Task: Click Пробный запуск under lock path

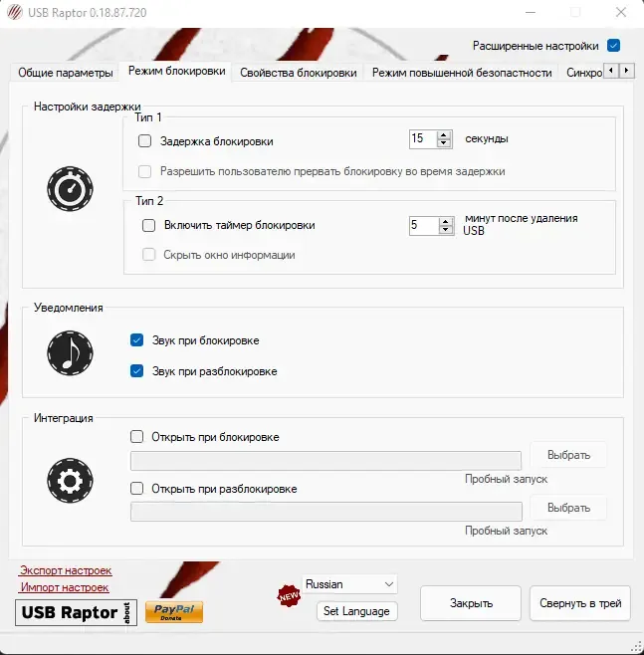Action: [506, 479]
